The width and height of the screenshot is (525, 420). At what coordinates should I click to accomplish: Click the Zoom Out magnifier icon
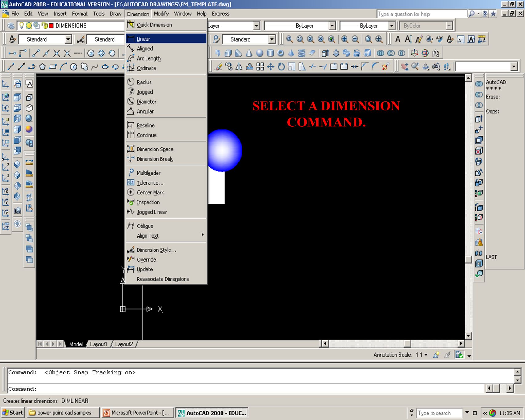(355, 39)
